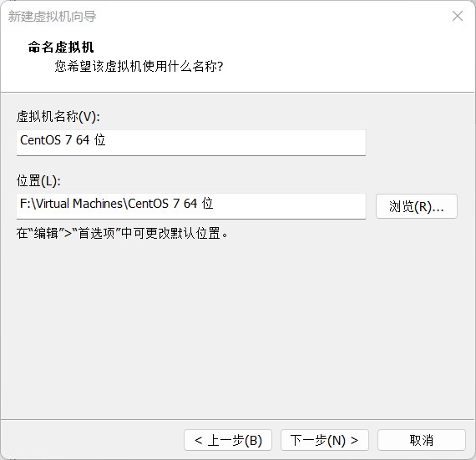Open the 浏览(R)... folder browser
The height and width of the screenshot is (460, 476).
click(x=416, y=206)
